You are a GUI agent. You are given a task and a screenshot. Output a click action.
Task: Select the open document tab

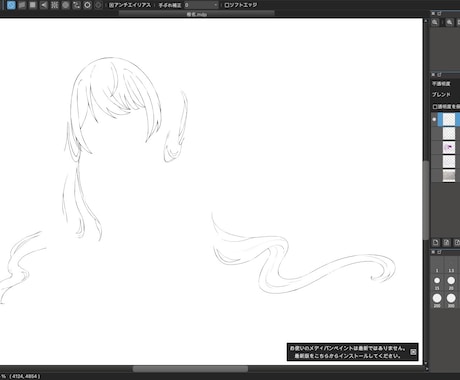point(197,14)
